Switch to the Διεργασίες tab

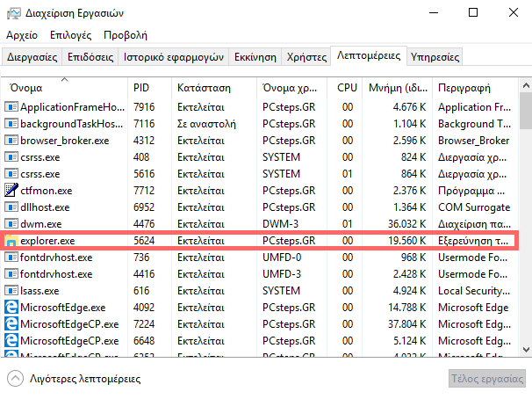point(32,57)
